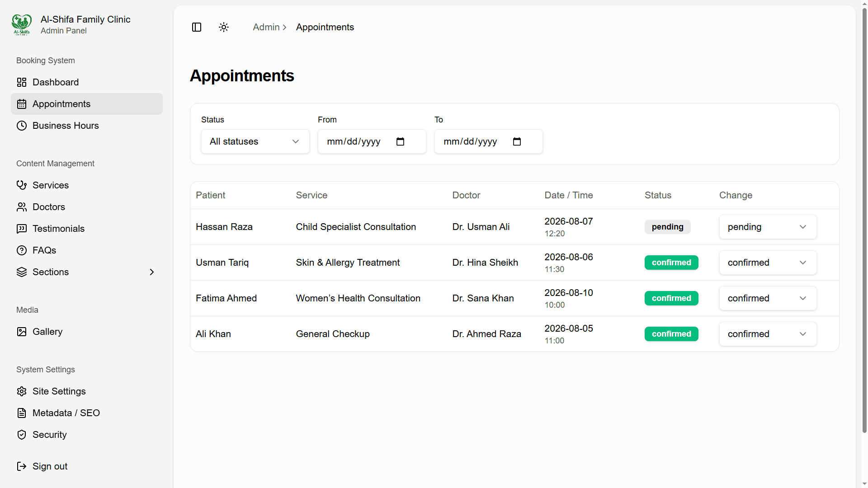
Task: Click the confirmed badge for Ali Khan
Action: [671, 334]
